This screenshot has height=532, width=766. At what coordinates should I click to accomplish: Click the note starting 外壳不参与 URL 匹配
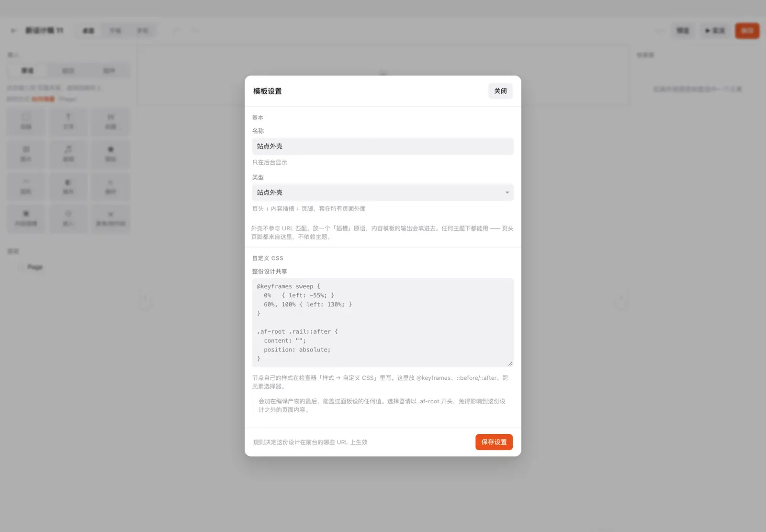coord(382,232)
